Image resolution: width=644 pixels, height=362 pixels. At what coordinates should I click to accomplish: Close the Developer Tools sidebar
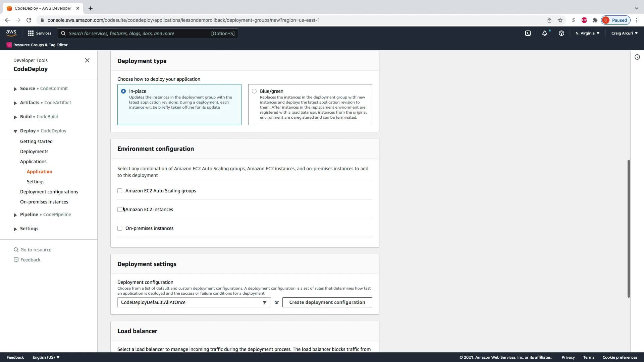[x=87, y=60]
